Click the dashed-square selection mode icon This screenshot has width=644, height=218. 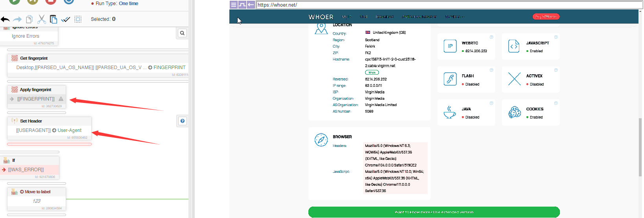pos(78,19)
